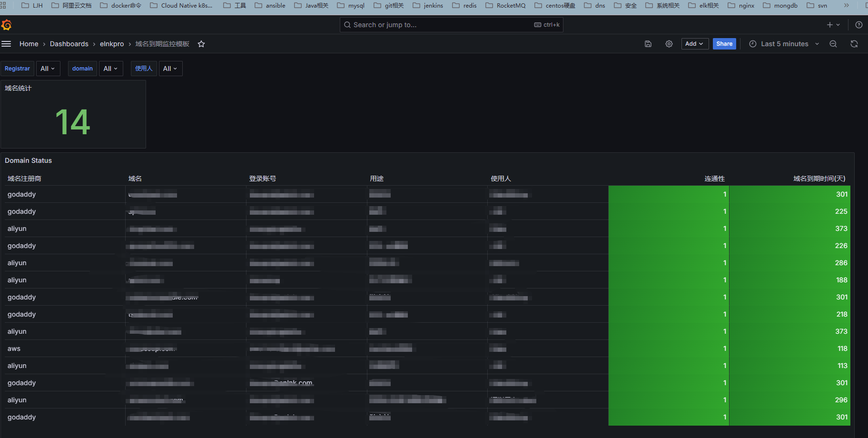Open the Grafana logo home icon
868x438 pixels.
7,25
